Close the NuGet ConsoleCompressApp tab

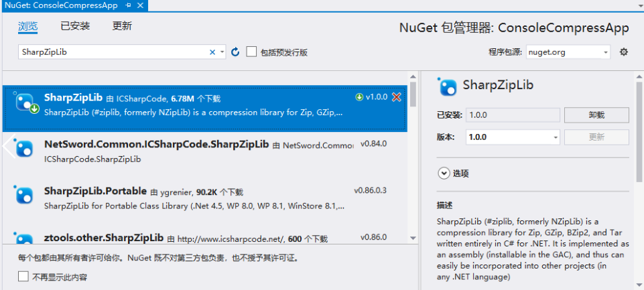[x=140, y=5]
